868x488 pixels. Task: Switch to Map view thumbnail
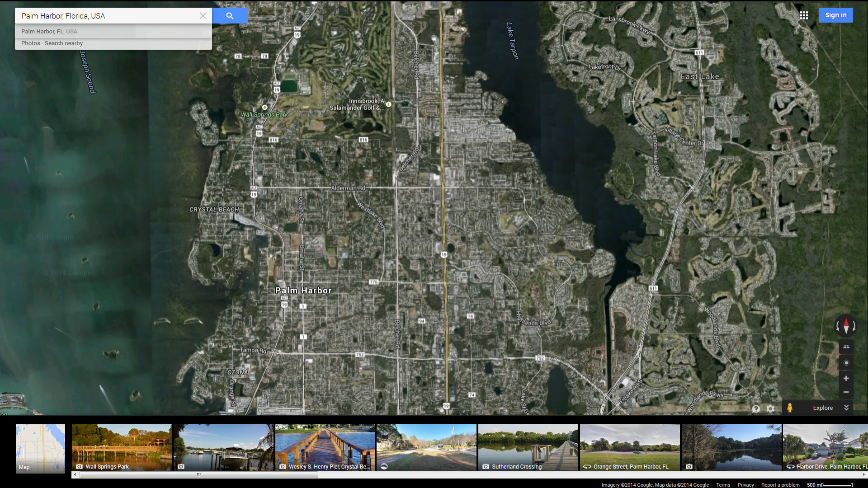coord(41,448)
